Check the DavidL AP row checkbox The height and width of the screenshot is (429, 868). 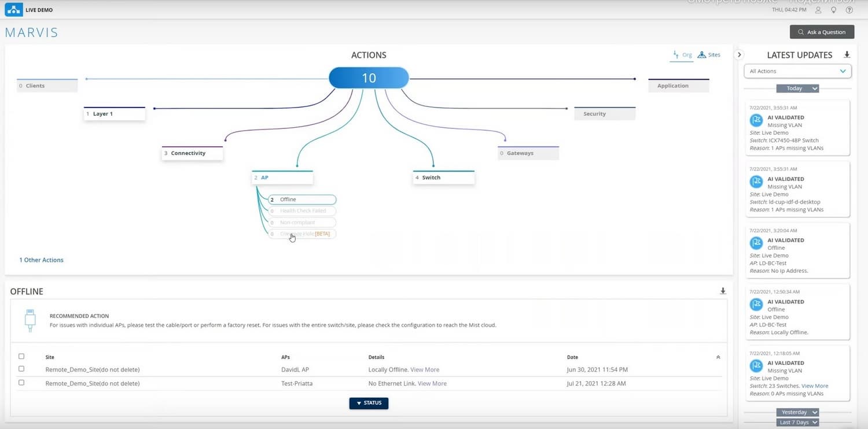point(21,369)
